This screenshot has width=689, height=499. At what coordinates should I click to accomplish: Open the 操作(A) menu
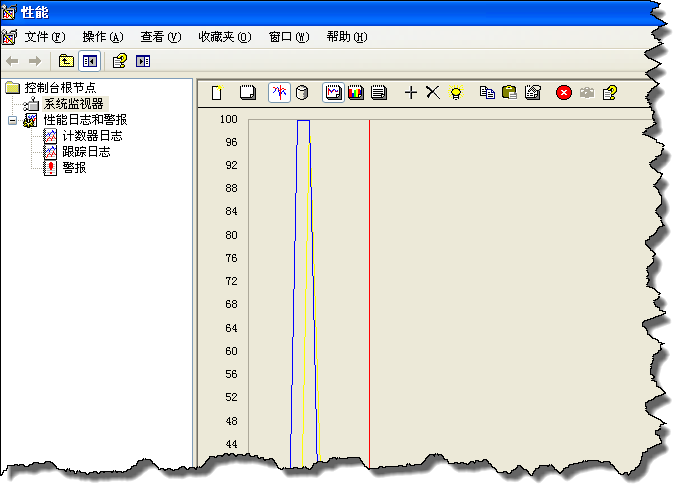103,37
